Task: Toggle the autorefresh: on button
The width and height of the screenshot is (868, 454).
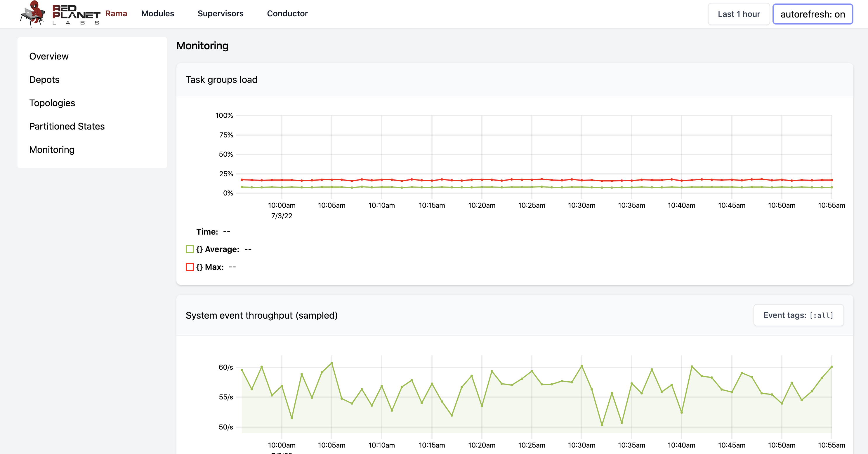Action: pyautogui.click(x=813, y=14)
